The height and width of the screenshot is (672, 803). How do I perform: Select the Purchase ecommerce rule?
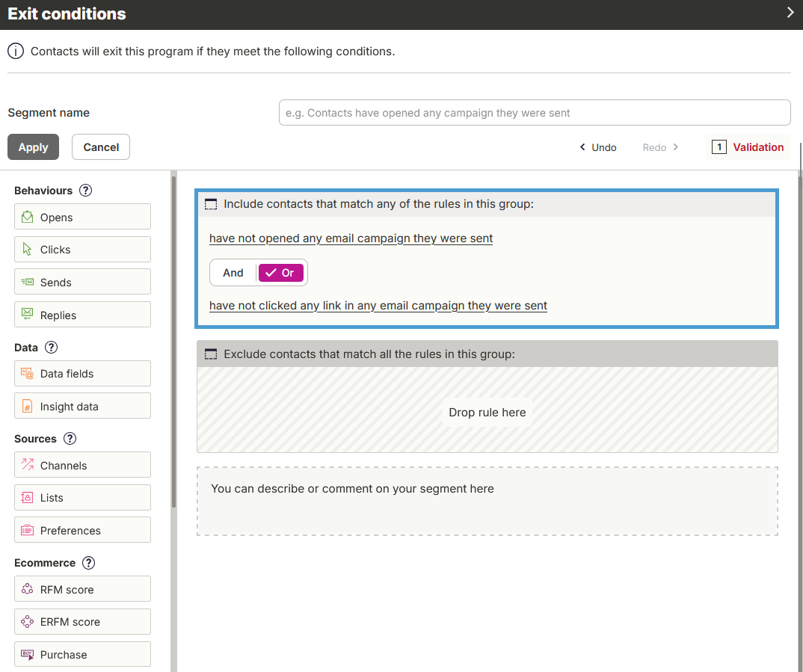pyautogui.click(x=82, y=655)
